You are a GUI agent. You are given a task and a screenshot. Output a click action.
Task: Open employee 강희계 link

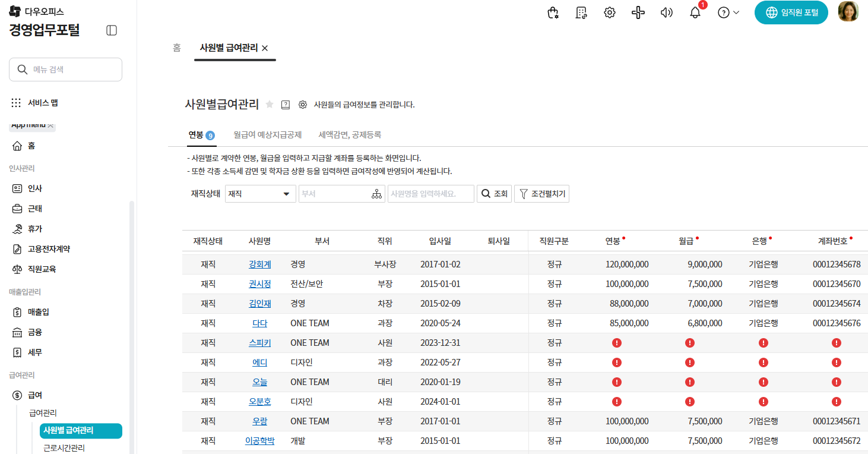tap(259, 264)
